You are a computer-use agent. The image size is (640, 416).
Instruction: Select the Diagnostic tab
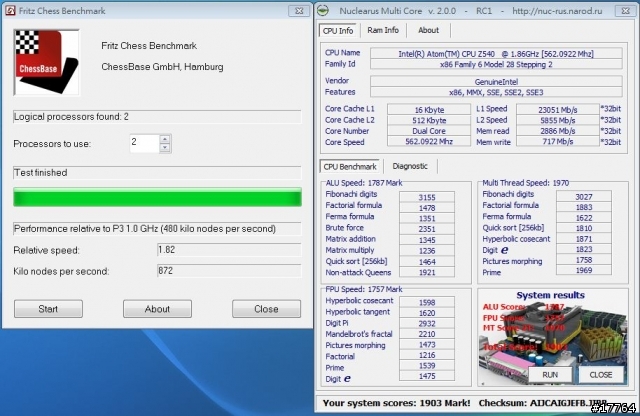pyautogui.click(x=410, y=166)
